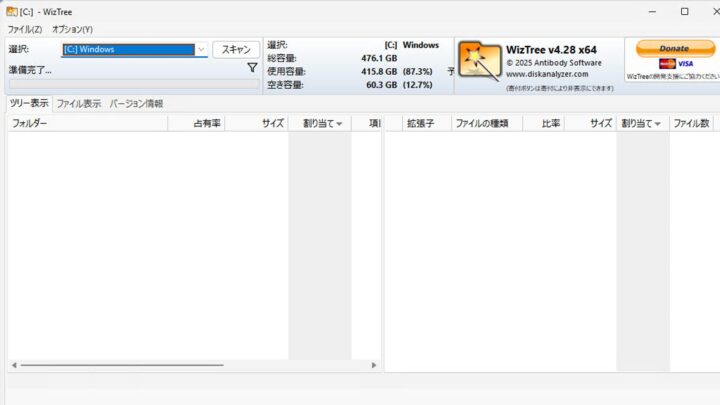Click the filter funnel icon

tap(252, 68)
